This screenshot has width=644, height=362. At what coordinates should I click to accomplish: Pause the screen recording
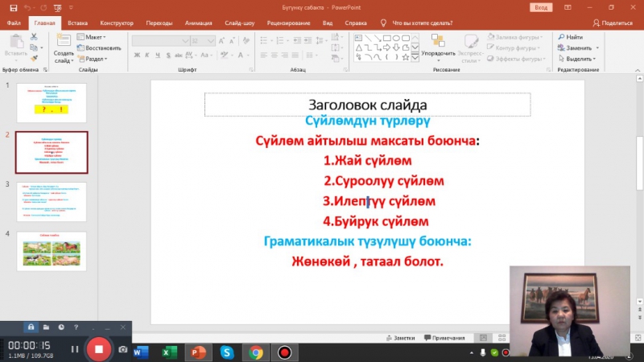(74, 350)
